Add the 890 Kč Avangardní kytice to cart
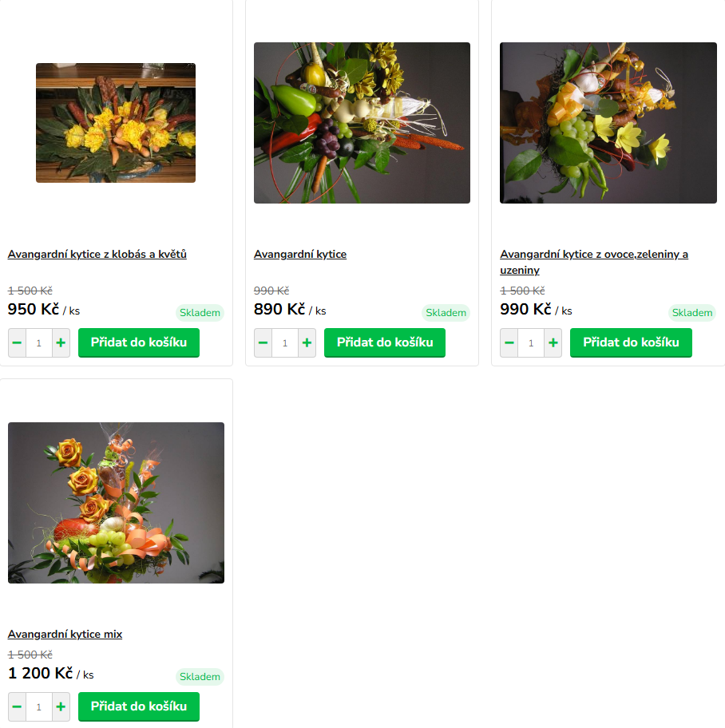The image size is (725, 728). (x=385, y=342)
